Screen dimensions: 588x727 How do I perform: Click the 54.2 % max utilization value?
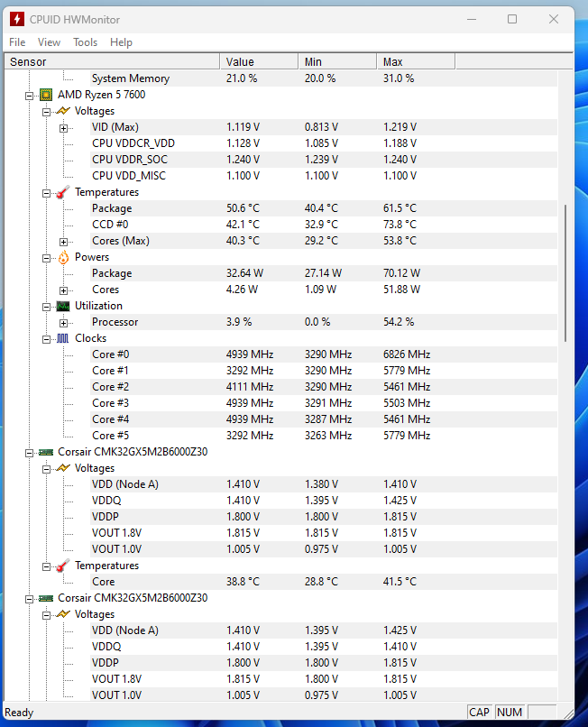click(399, 322)
